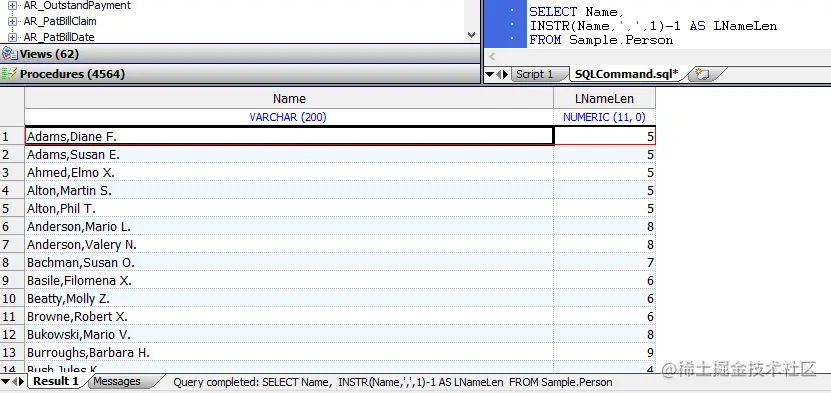Select the cell Beatty,Molly Z.
The height and width of the screenshot is (393, 831).
(289, 299)
